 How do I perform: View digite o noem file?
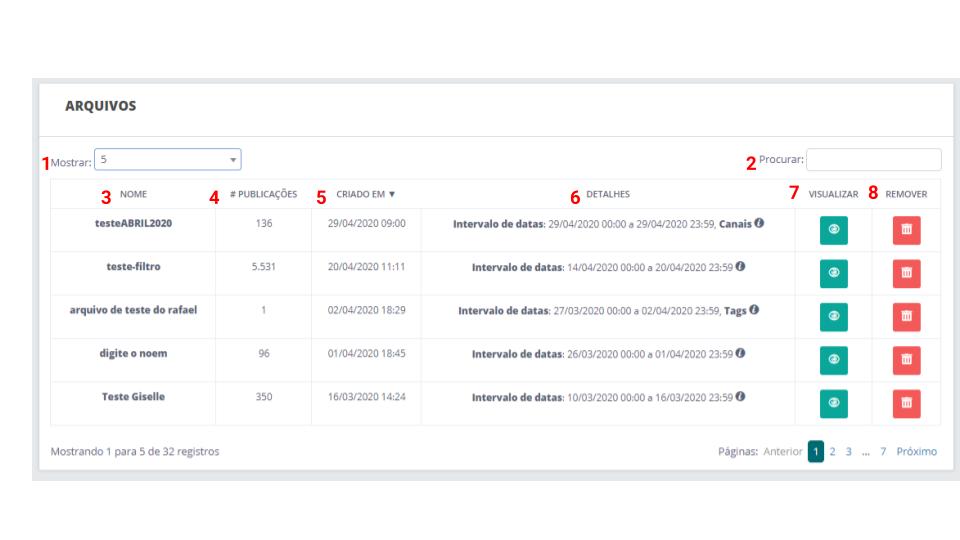coord(833,359)
